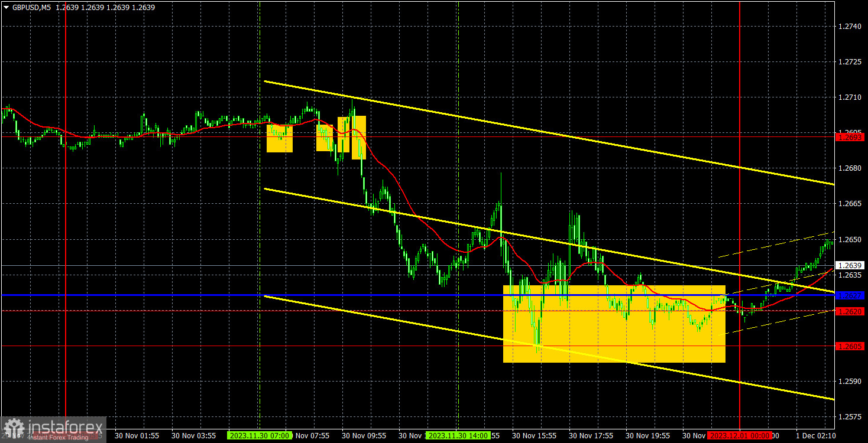This screenshot has width=868, height=443.
Task: Click the 30 Nov 17:55 time label
Action: [591, 435]
